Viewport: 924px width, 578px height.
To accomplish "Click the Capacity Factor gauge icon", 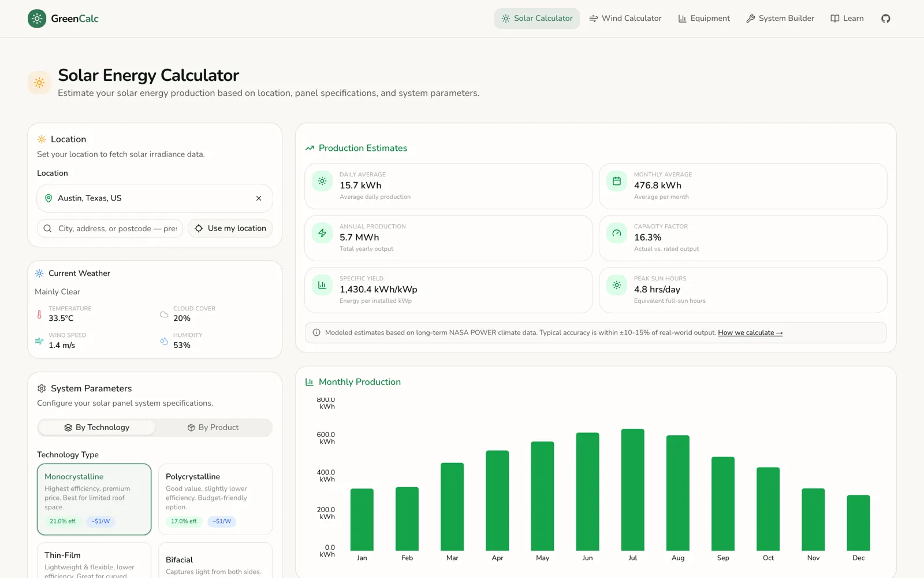I will pyautogui.click(x=617, y=233).
